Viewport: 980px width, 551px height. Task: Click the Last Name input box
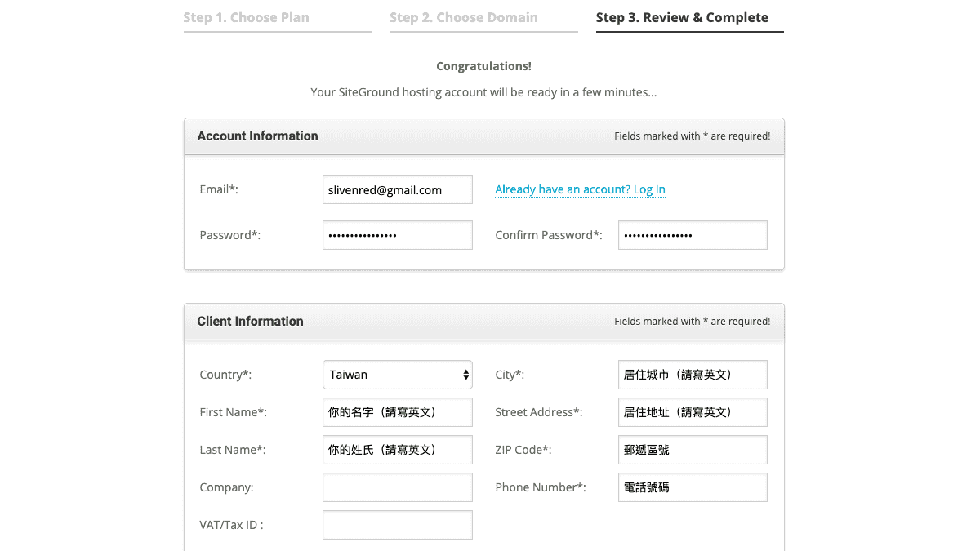pyautogui.click(x=397, y=450)
